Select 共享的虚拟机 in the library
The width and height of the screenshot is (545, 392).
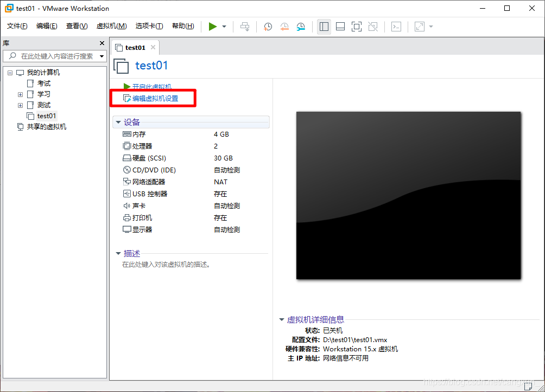(x=47, y=127)
